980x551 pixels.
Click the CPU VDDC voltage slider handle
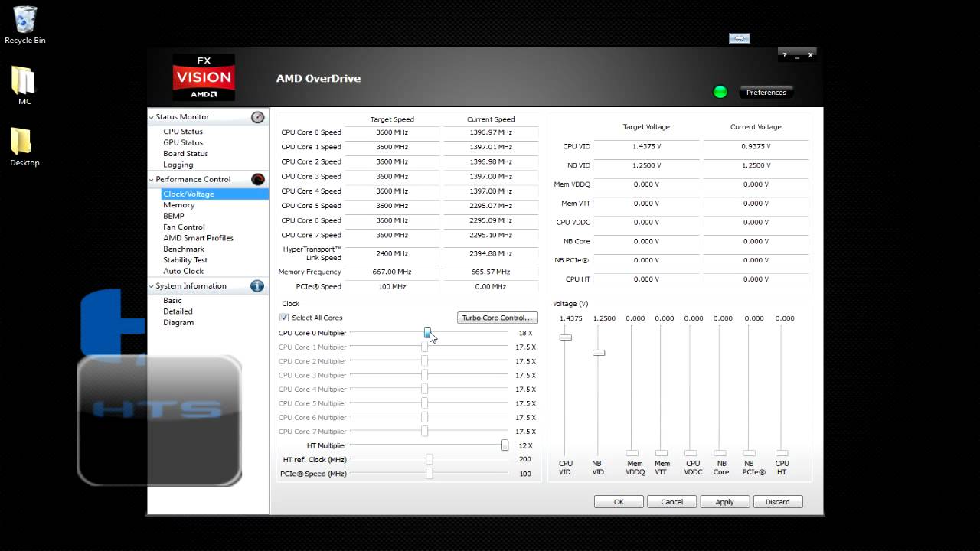point(691,453)
